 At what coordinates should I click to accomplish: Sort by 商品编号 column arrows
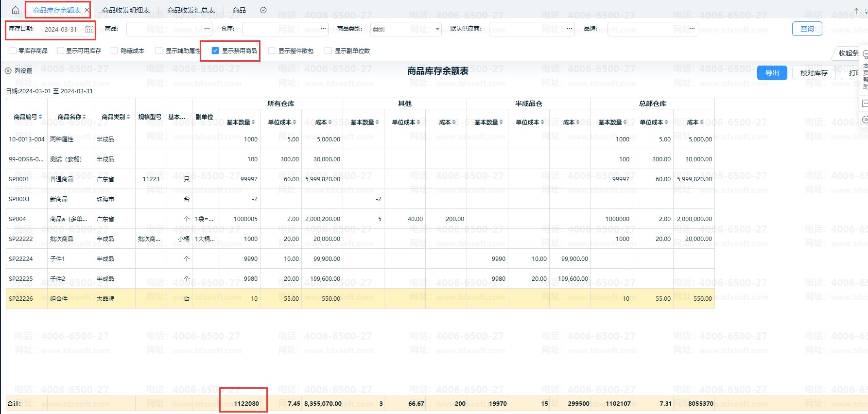(x=40, y=117)
